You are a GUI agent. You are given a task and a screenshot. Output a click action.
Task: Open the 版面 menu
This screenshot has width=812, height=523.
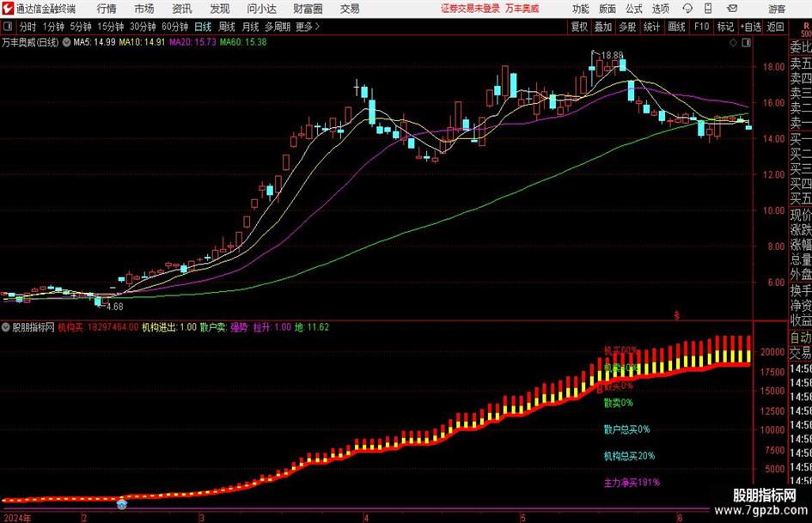tap(607, 9)
